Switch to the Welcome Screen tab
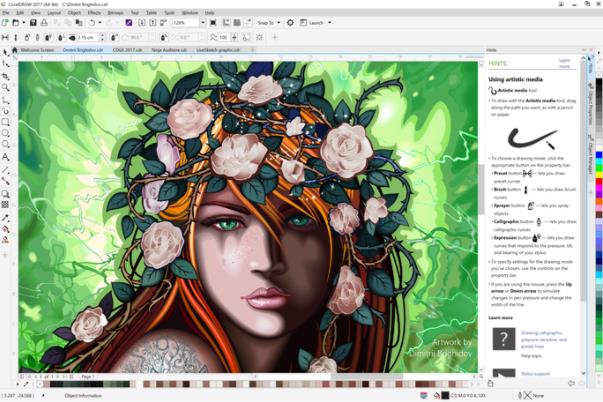 pos(36,48)
